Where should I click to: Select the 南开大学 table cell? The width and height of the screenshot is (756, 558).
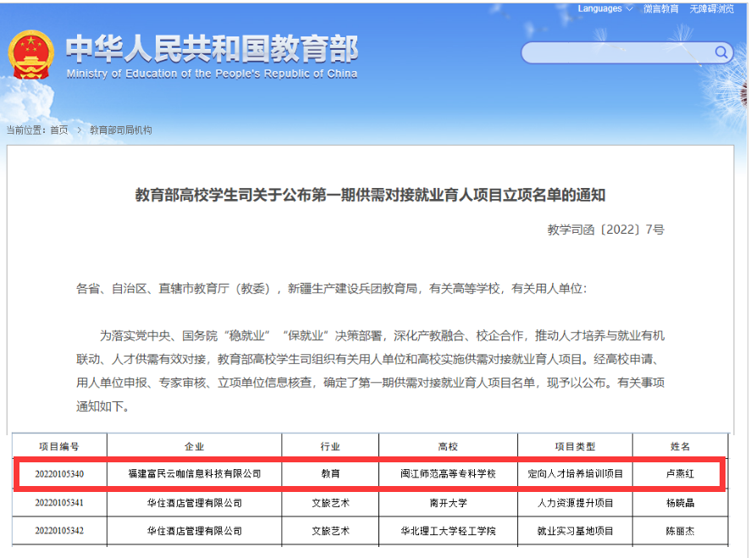448,503
